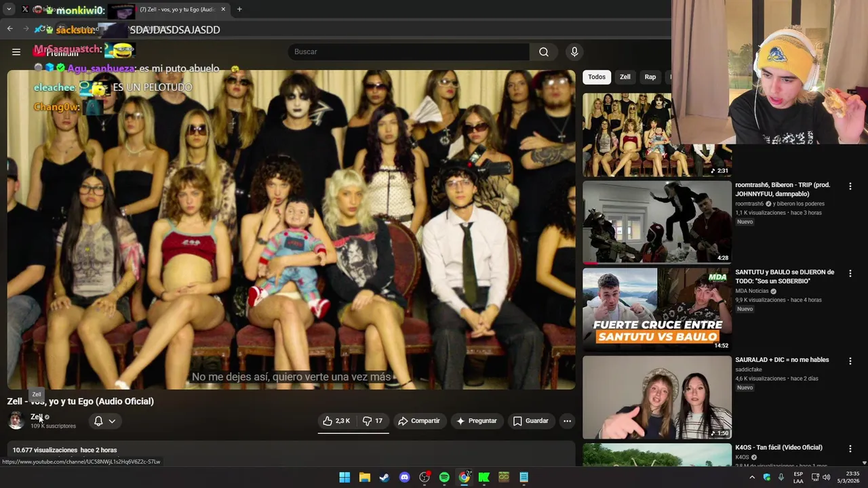Image resolution: width=868 pixels, height=488 pixels.
Task: Start voice search with the microphone icon
Action: coord(574,52)
